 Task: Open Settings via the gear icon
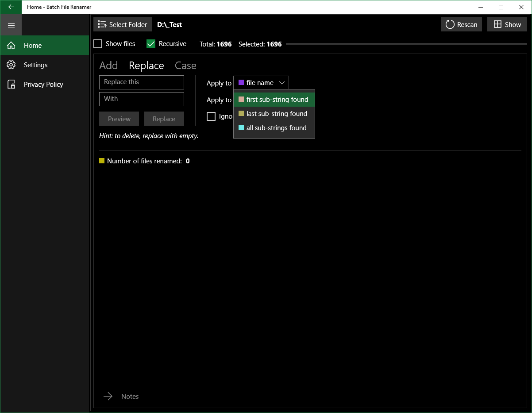point(12,65)
